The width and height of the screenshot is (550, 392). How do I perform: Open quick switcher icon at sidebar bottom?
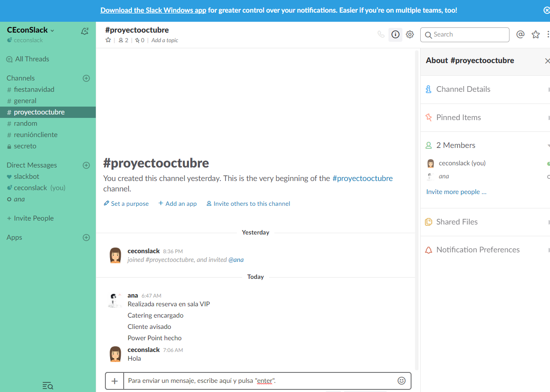coord(48,385)
